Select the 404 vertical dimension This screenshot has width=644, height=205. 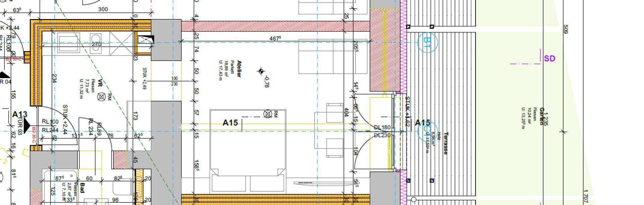point(346,112)
